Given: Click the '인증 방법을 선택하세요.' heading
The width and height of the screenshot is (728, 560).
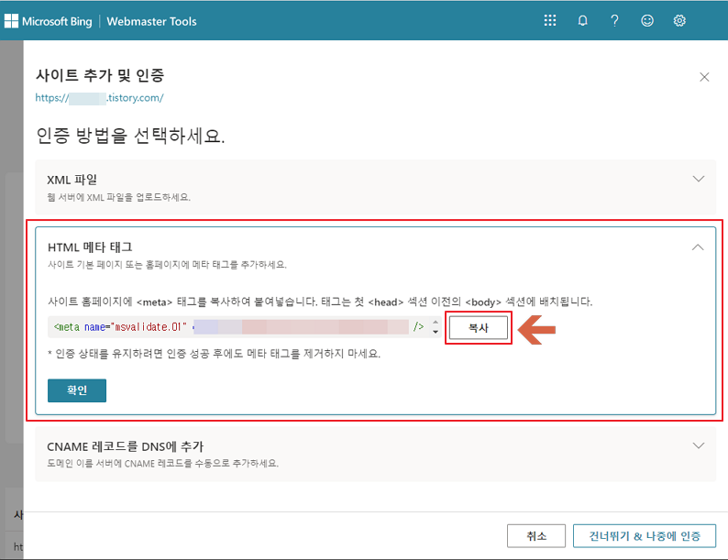Looking at the screenshot, I should (x=130, y=136).
